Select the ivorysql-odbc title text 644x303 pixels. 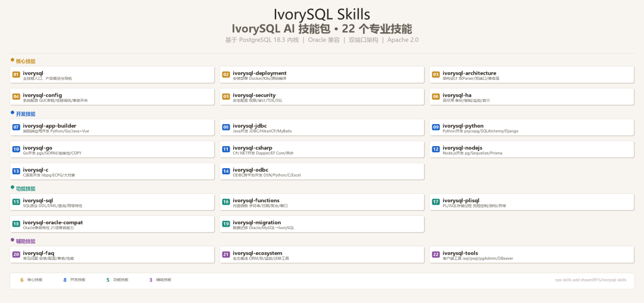250,170
